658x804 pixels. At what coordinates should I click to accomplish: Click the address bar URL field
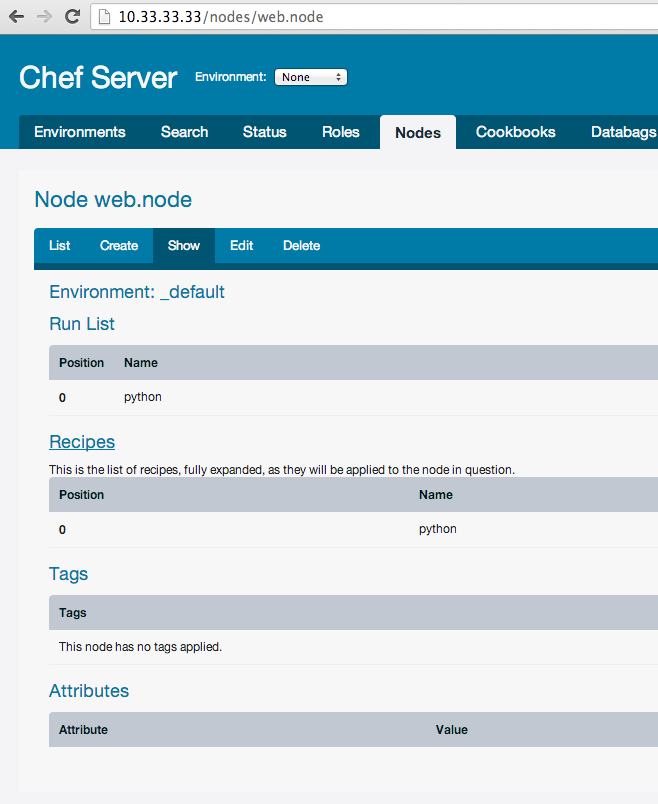(x=374, y=17)
